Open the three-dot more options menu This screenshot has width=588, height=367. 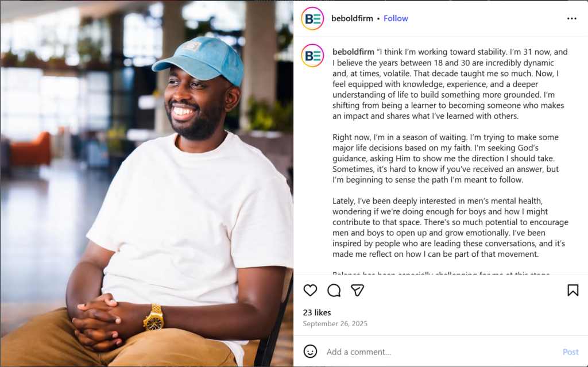571,18
